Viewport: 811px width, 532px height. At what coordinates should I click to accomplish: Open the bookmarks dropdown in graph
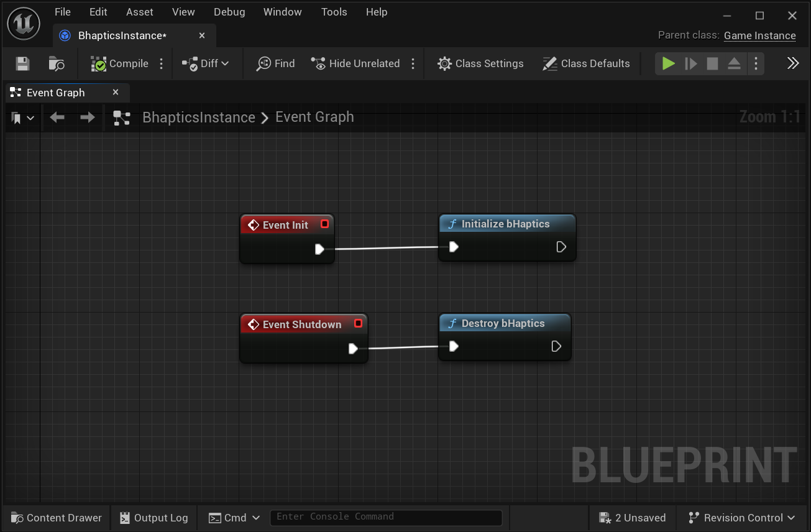pos(23,117)
